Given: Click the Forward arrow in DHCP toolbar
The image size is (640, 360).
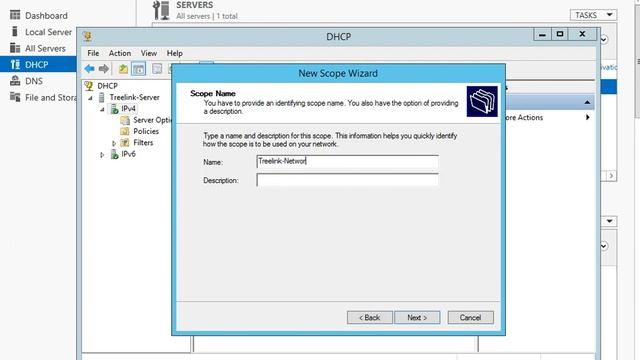Looking at the screenshot, I should pyautogui.click(x=104, y=69).
